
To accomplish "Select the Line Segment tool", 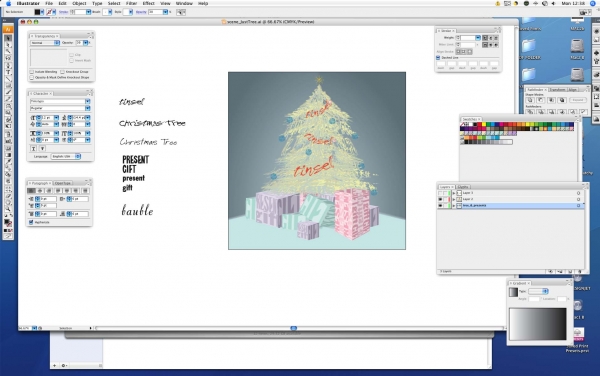I will click(8, 79).
